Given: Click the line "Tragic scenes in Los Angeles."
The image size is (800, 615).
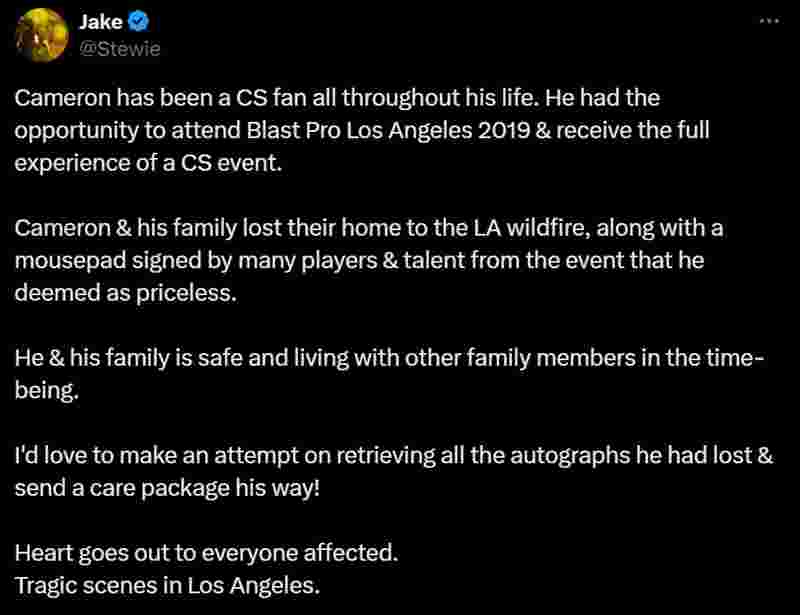Looking at the screenshot, I should (167, 586).
